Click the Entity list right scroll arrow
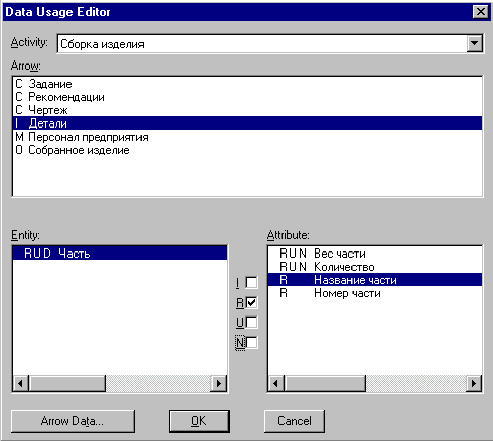 [x=219, y=383]
